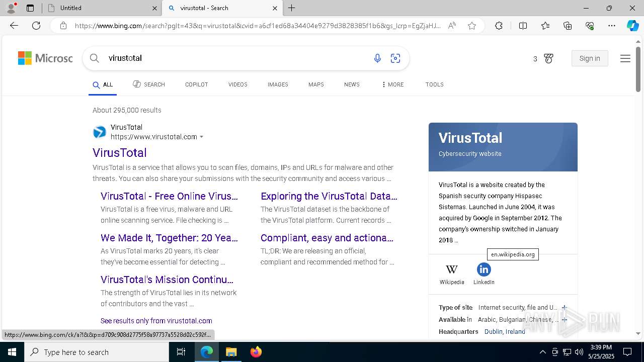Open Compliant, easy and actionable link
644x362 pixels.
(x=327, y=238)
